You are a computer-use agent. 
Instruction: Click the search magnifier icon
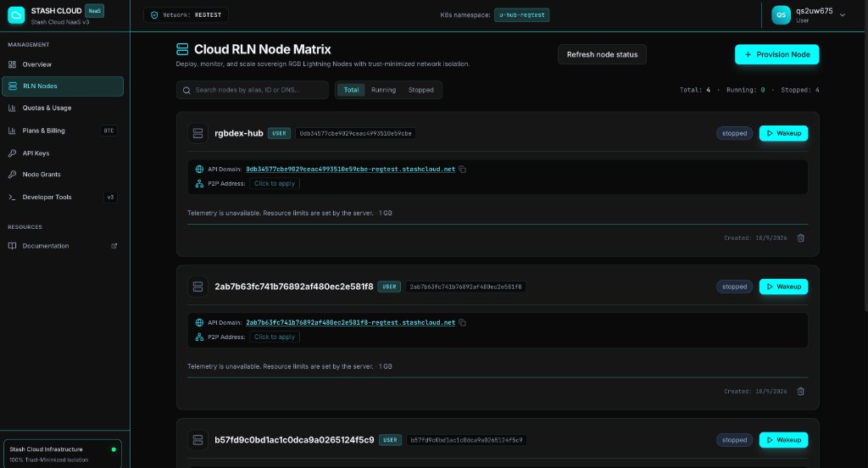pos(186,90)
